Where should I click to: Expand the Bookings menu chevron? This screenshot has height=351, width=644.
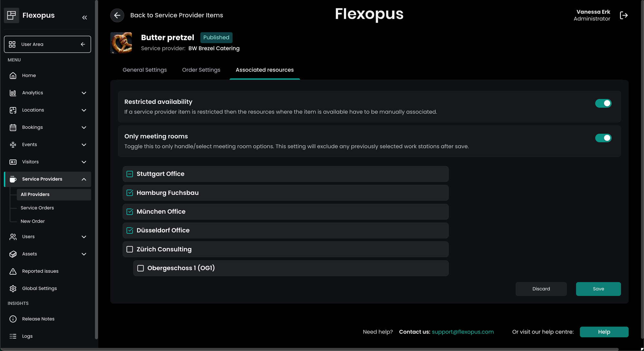click(x=84, y=127)
